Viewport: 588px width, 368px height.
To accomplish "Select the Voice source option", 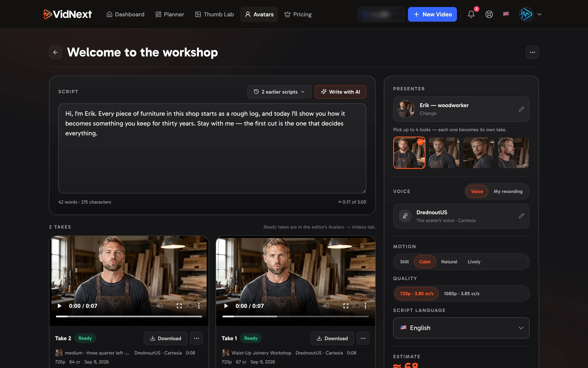I will [x=477, y=191].
